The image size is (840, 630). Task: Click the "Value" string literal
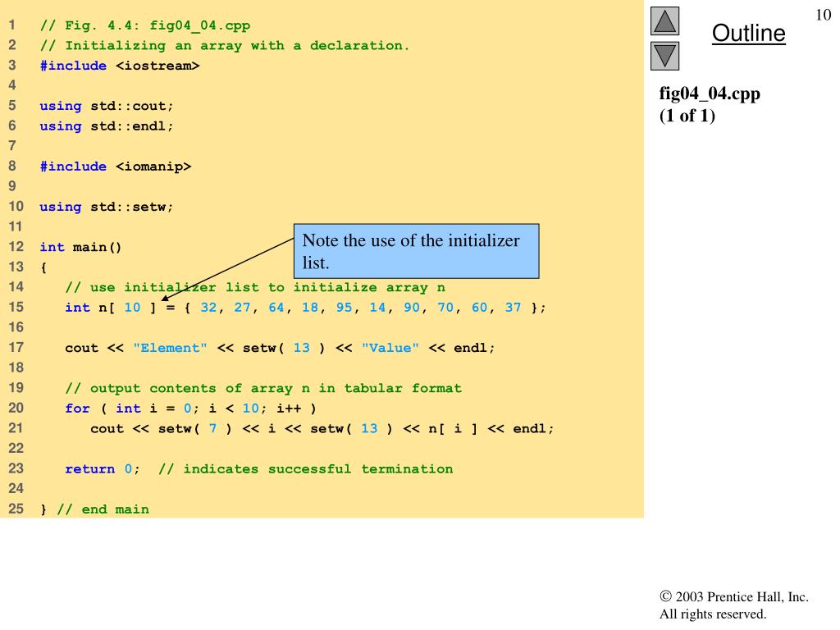pos(390,348)
